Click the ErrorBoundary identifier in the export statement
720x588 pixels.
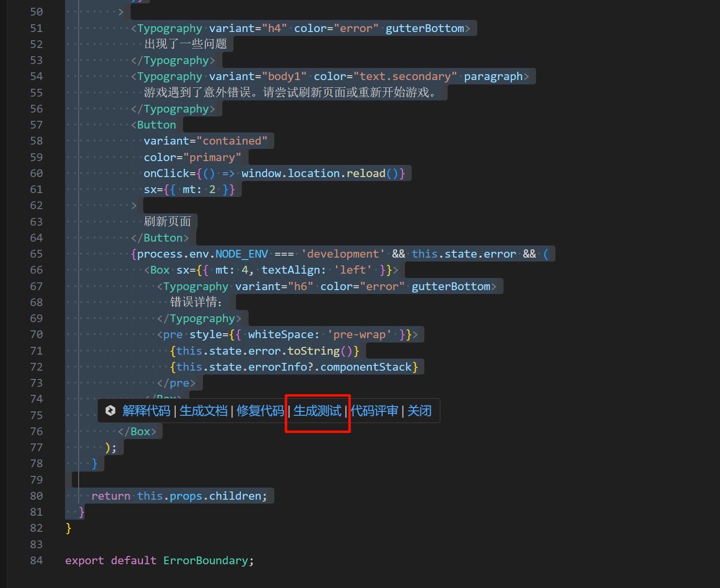tap(205, 560)
